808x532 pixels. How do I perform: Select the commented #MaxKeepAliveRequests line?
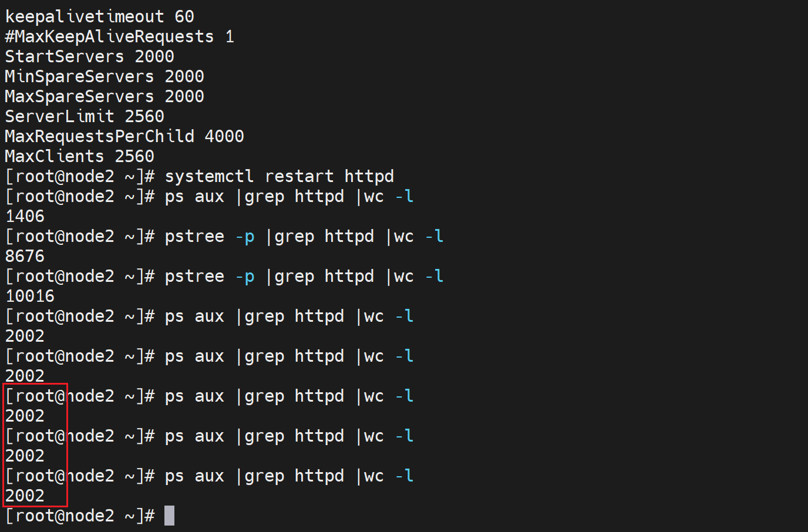(119, 36)
